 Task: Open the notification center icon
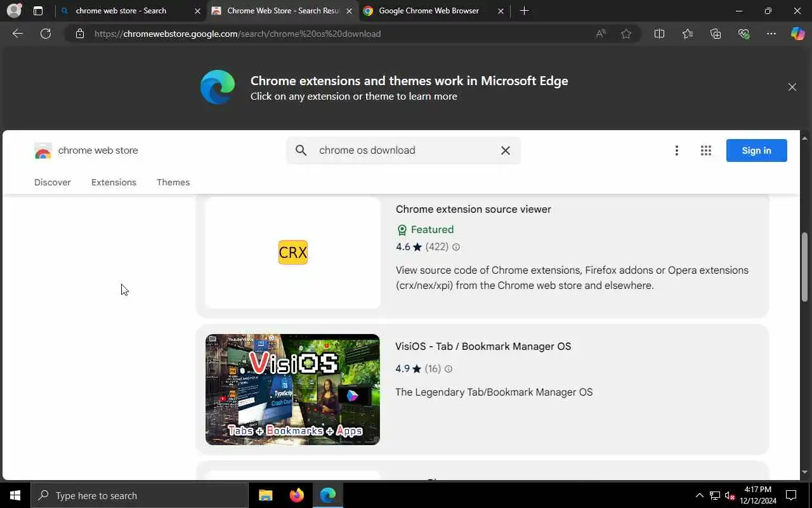[791, 495]
